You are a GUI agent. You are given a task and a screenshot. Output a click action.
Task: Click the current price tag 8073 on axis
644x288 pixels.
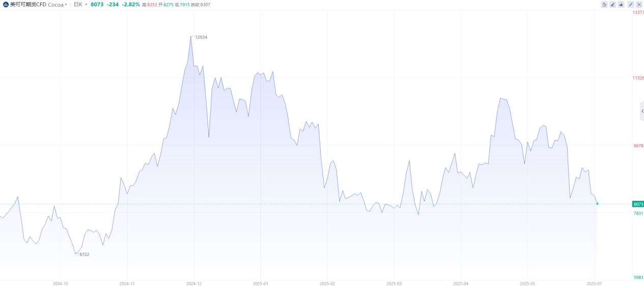tap(638, 204)
